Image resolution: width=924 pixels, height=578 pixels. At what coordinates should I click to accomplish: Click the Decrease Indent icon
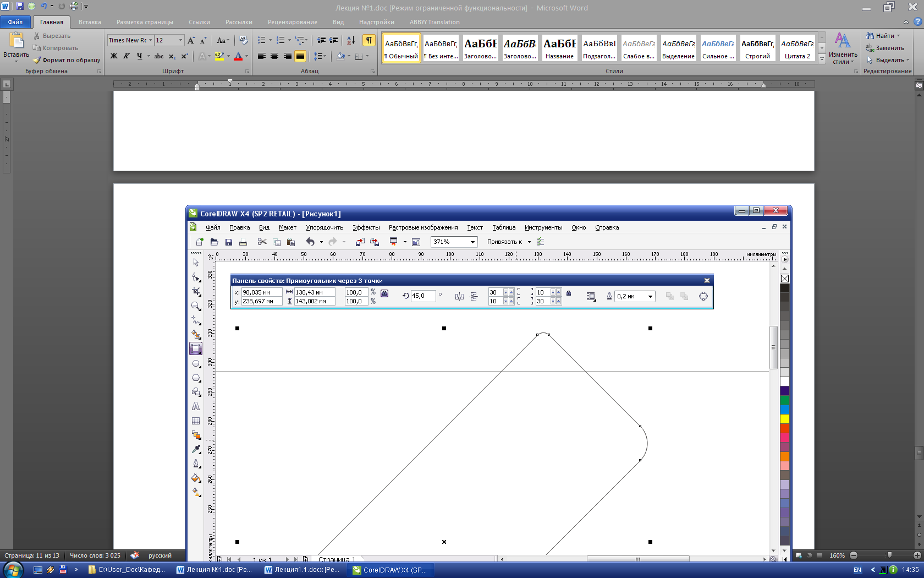321,40
